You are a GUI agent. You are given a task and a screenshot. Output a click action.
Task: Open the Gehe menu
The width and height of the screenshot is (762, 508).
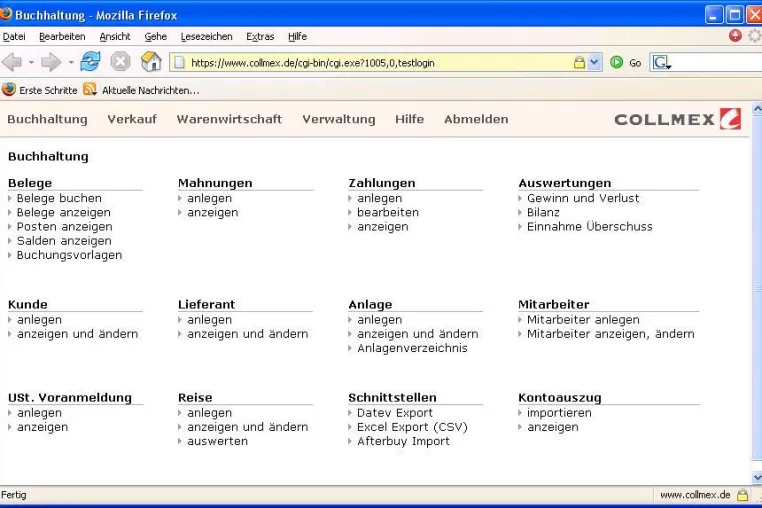point(156,36)
